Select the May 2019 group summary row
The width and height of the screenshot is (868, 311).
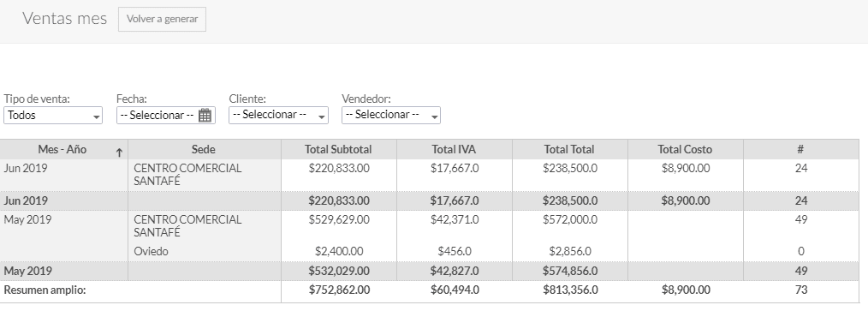[430, 271]
